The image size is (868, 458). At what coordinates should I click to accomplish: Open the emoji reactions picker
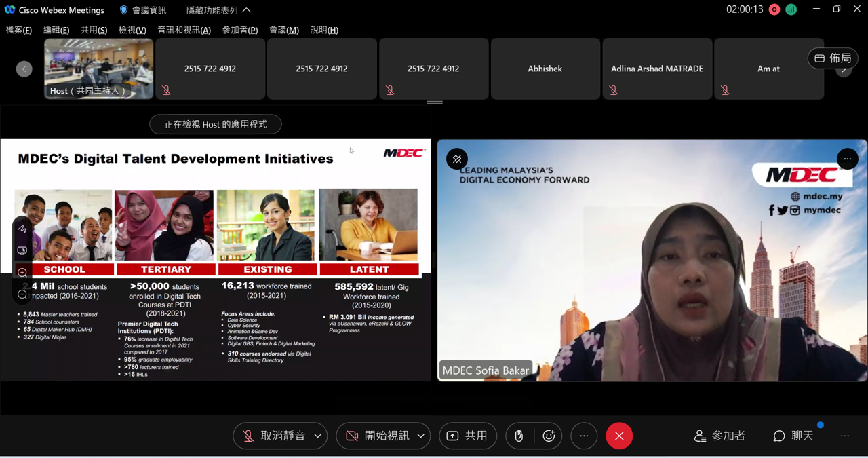[549, 436]
